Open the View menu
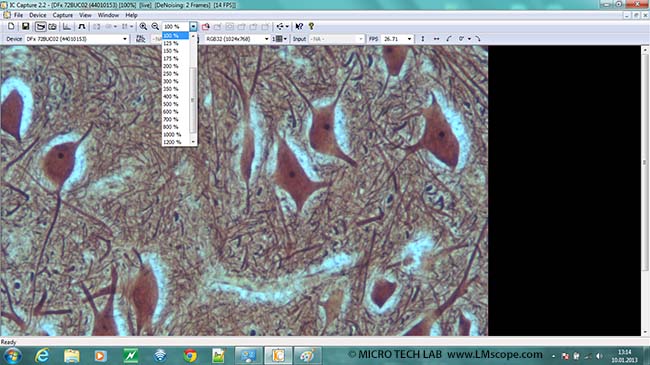 (85, 15)
